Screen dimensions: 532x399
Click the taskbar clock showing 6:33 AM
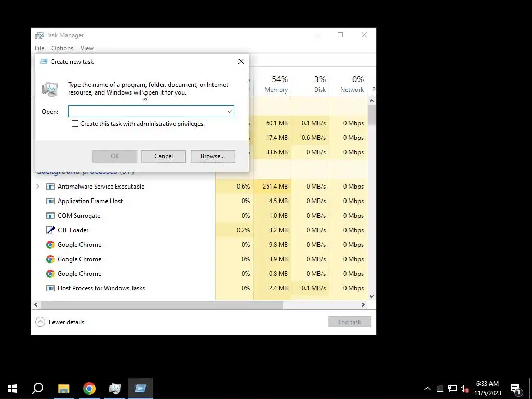point(487,389)
